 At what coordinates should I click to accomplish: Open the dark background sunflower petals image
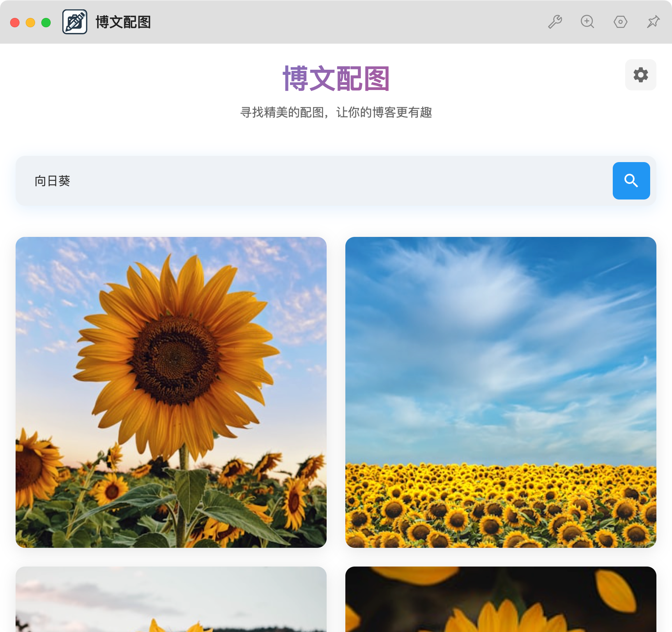click(501, 599)
